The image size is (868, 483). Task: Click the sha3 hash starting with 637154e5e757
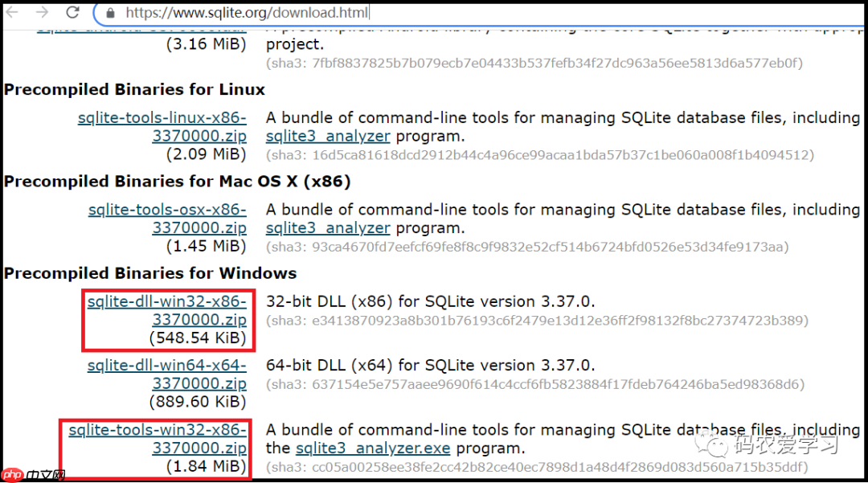pos(535,384)
